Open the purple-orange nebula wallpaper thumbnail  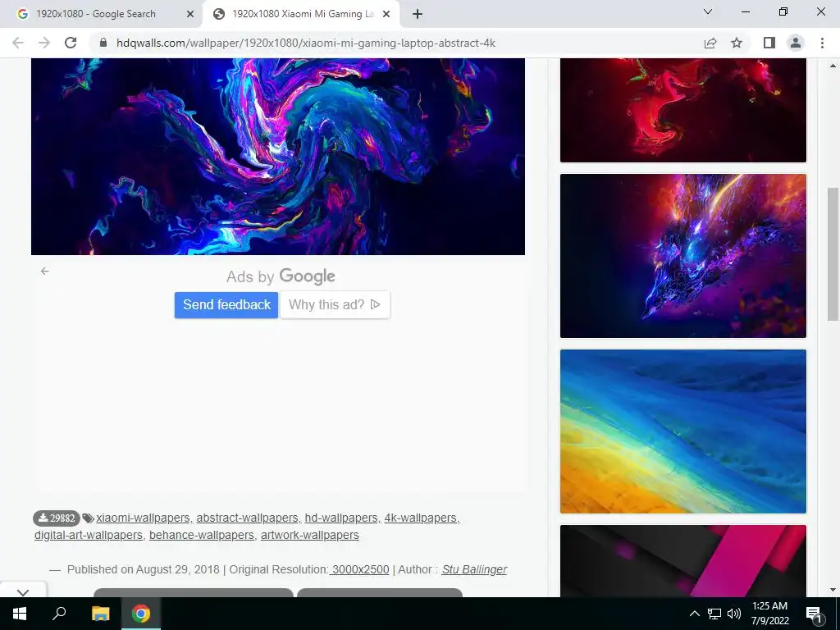point(683,256)
